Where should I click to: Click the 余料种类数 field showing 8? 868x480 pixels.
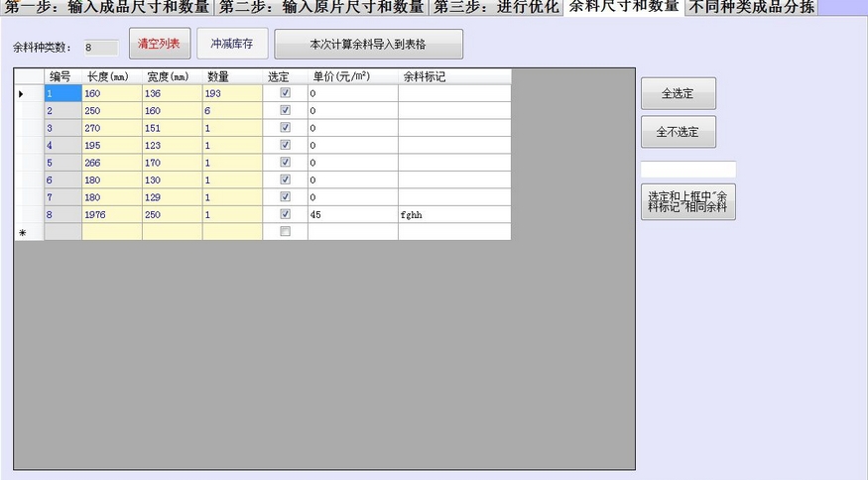pyautogui.click(x=100, y=47)
